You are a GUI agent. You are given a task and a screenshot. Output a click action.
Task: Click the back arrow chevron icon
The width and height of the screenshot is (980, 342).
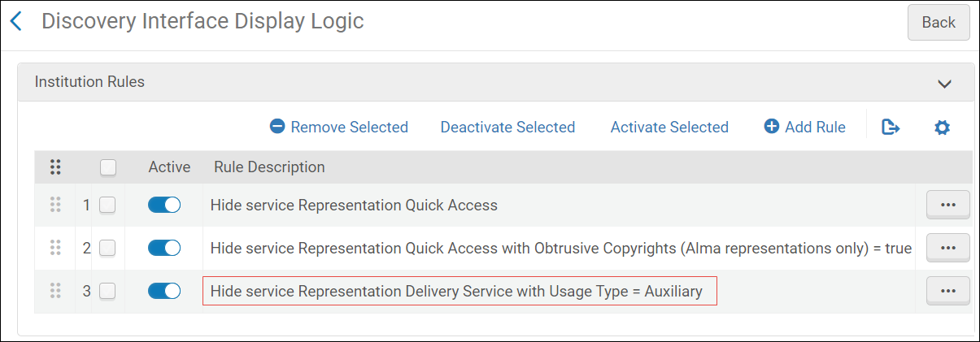click(x=16, y=21)
